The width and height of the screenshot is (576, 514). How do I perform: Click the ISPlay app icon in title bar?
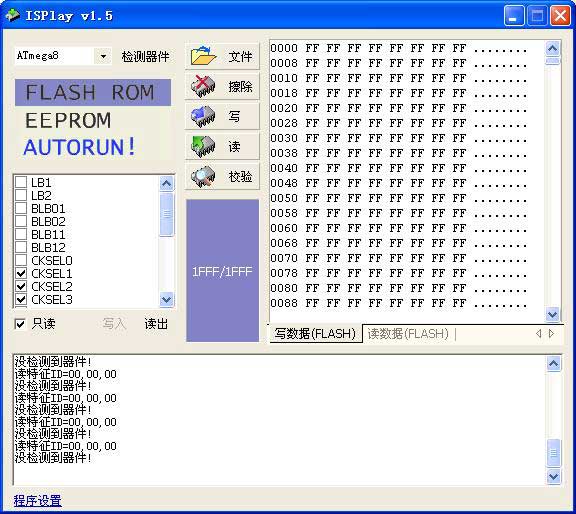(x=12, y=15)
